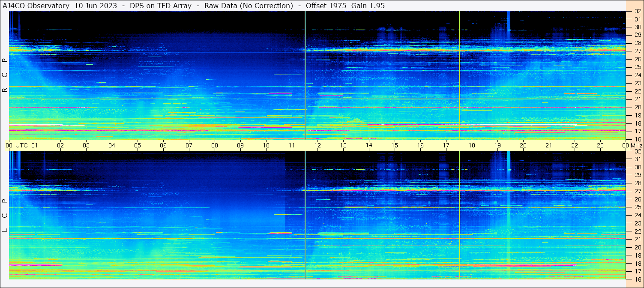Click 18 MHz tick on RCP scale
This screenshot has height=288, width=644.
(x=637, y=123)
